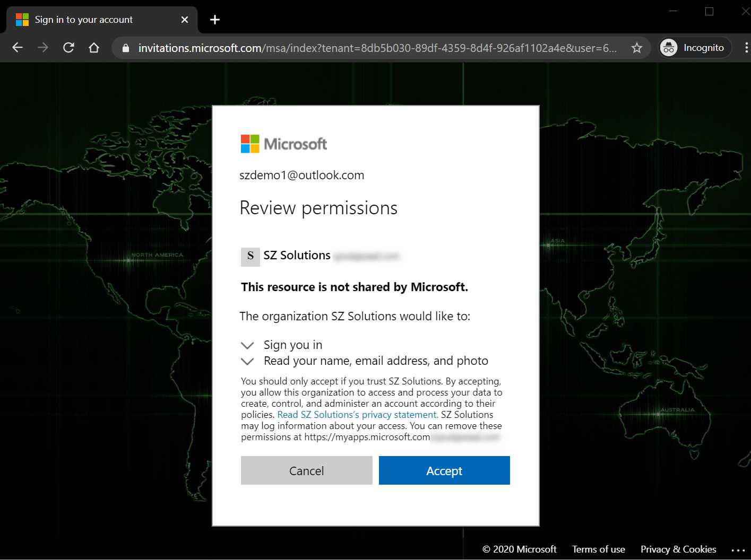Viewport: 751px width, 560px height.
Task: Click the padlock site security icon
Action: pyautogui.click(x=125, y=48)
